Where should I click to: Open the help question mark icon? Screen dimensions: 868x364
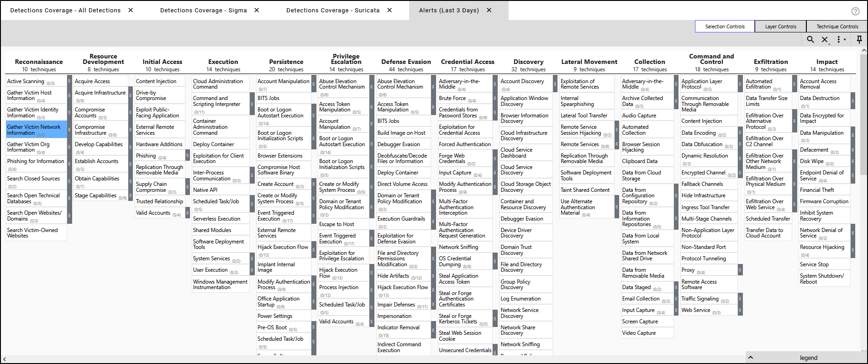coord(855,11)
